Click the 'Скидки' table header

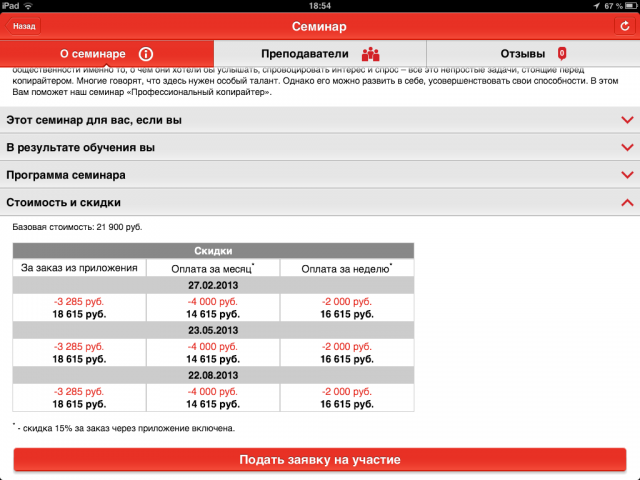pos(213,251)
